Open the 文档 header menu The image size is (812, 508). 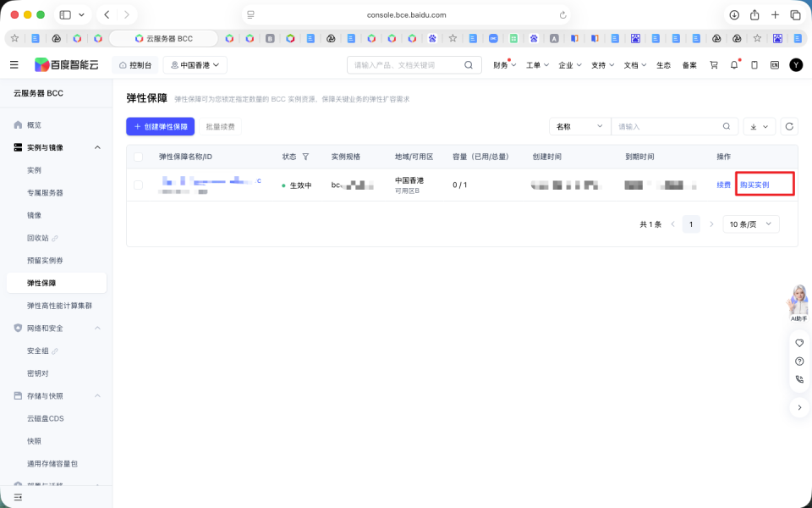(x=635, y=65)
